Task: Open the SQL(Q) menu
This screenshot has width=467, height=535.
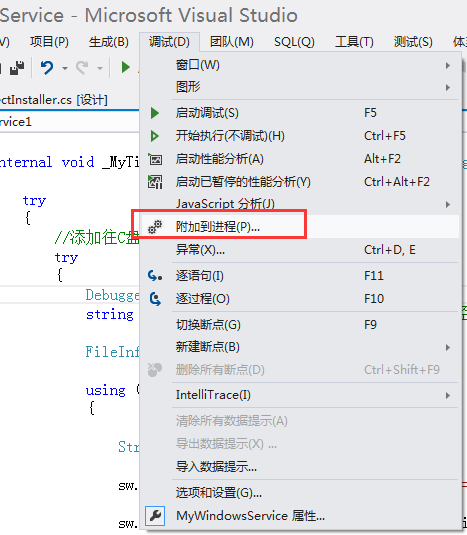Action: coord(294,42)
